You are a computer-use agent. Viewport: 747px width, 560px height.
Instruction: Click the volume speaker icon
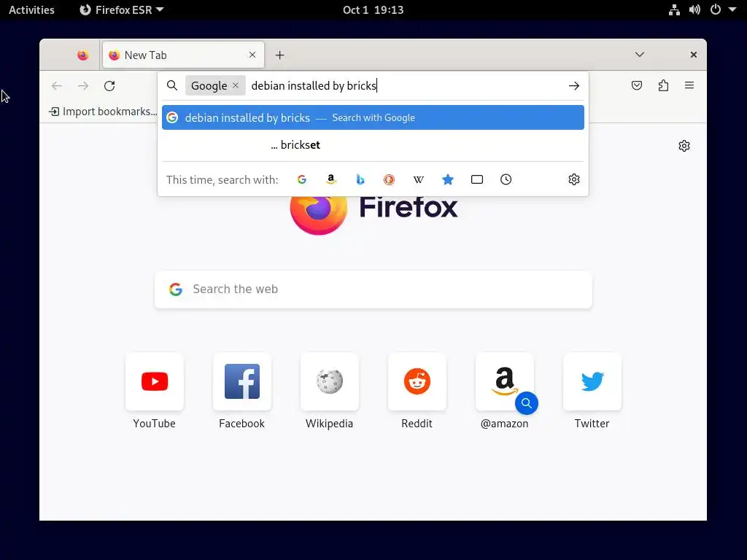694,10
